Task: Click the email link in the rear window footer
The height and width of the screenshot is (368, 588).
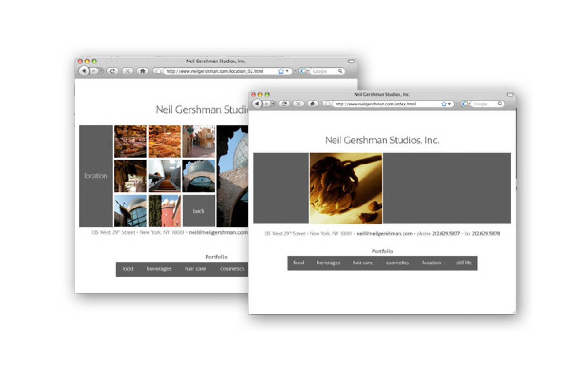Action: (x=218, y=233)
